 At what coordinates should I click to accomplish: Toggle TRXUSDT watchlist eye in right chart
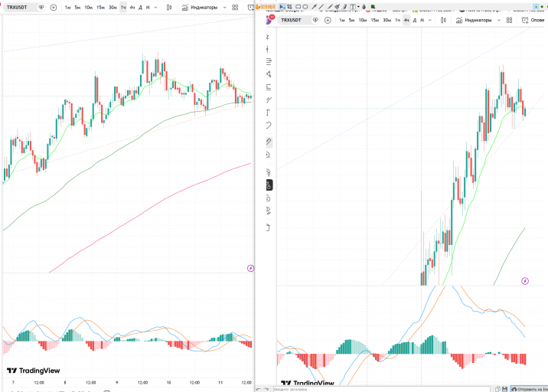tap(315, 20)
